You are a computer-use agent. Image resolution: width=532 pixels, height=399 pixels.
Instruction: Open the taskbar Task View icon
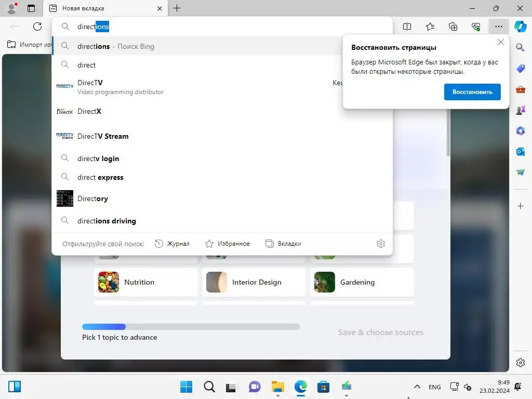pyautogui.click(x=231, y=387)
